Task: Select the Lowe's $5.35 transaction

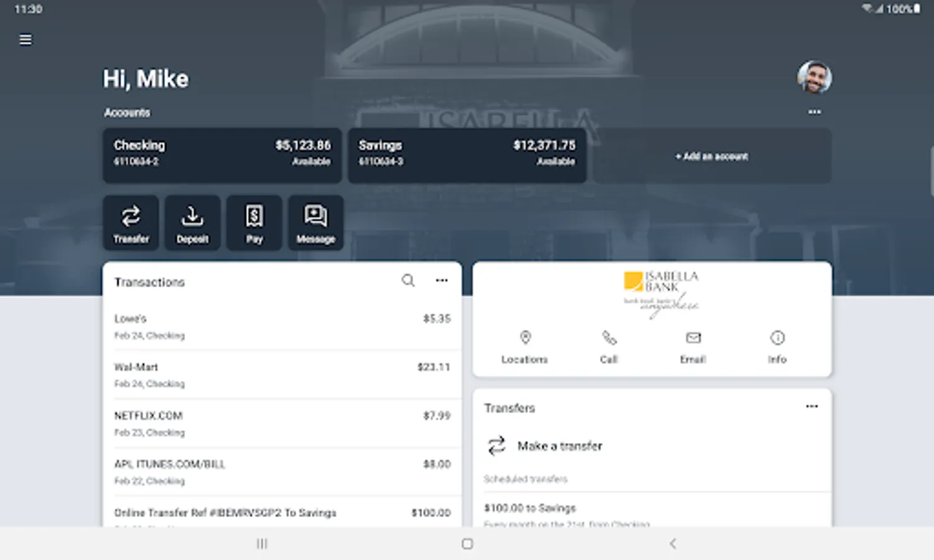Action: coord(282,327)
